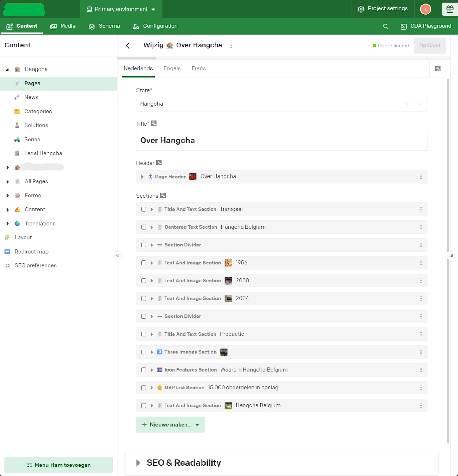Open the gift box icon
This screenshot has height=476, width=458.
(x=450, y=9)
